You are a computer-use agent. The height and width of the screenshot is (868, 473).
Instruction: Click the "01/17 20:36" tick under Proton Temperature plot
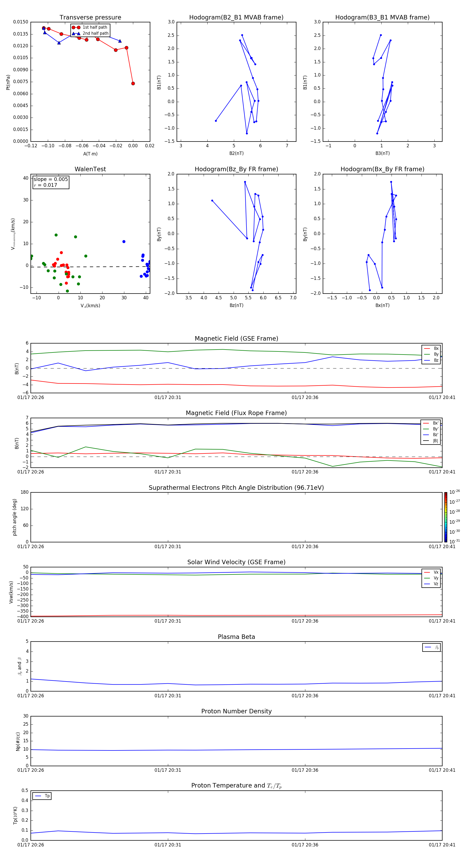305,845
